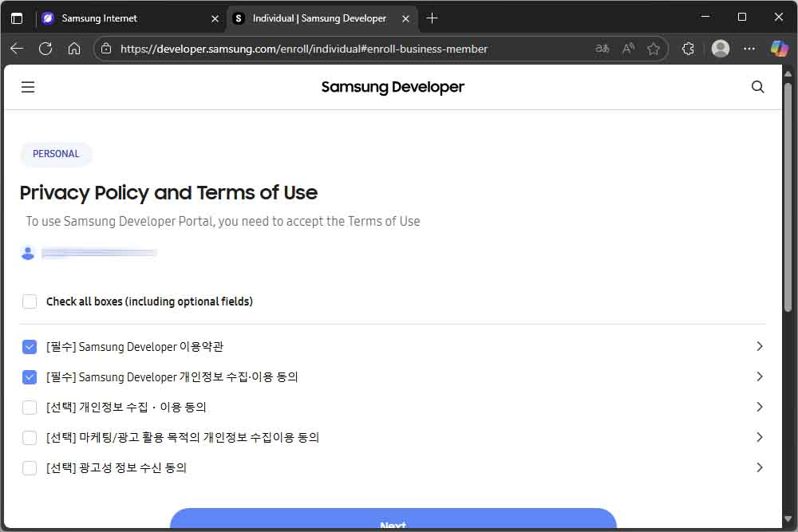Reload the current page
The width and height of the screenshot is (798, 532).
coord(45,49)
